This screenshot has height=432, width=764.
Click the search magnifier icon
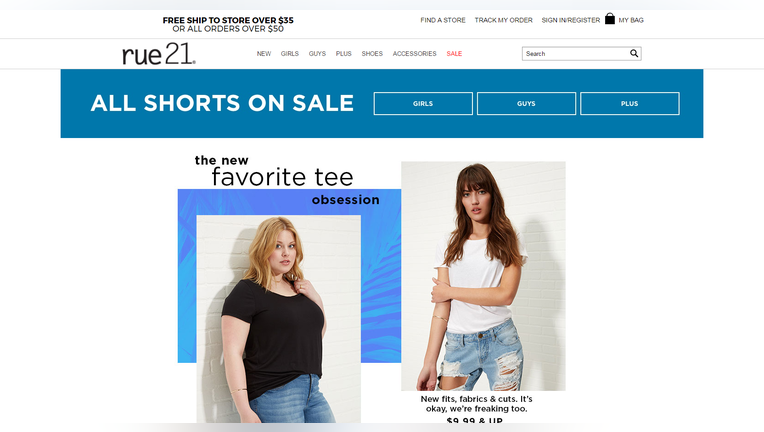pos(633,53)
